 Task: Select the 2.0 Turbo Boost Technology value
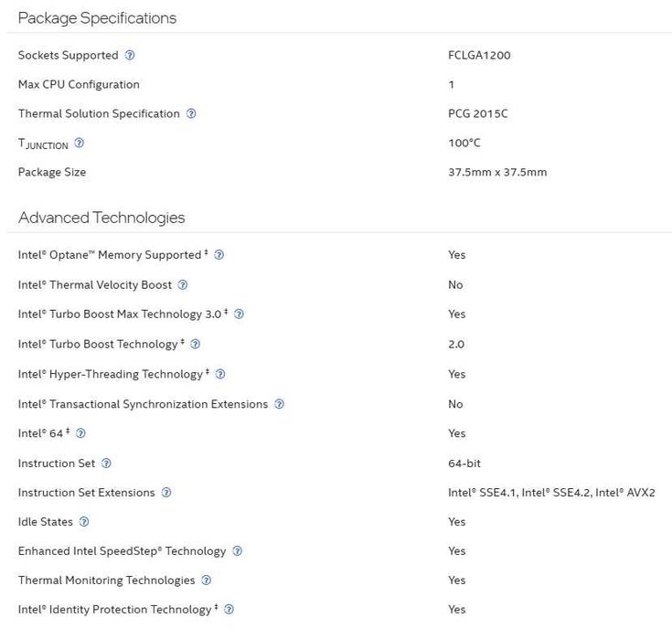coord(456,344)
